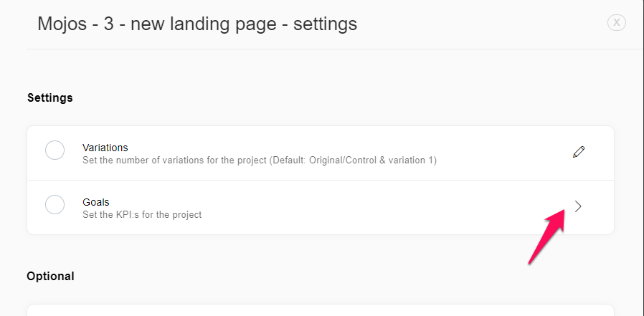
Task: Open Goals using the right chevron
Action: tap(578, 206)
